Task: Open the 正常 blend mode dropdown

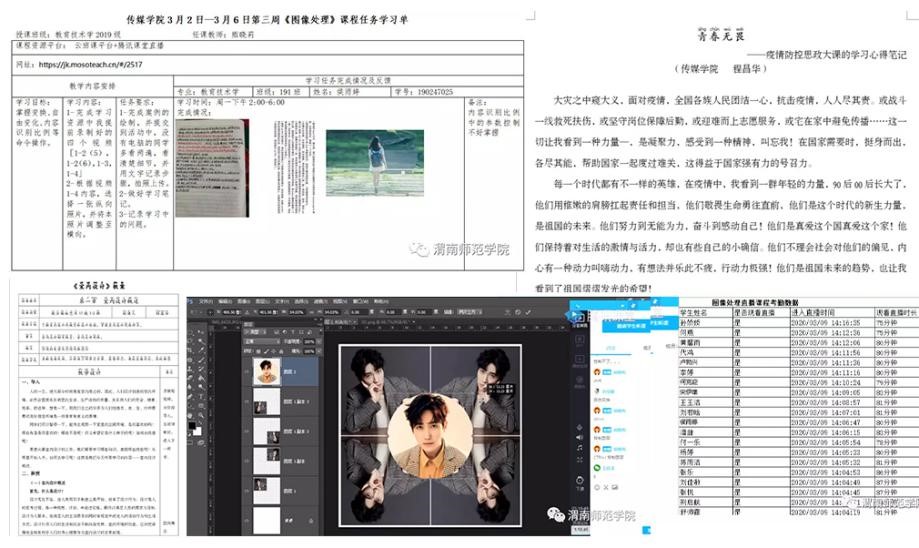Action: tap(264, 340)
